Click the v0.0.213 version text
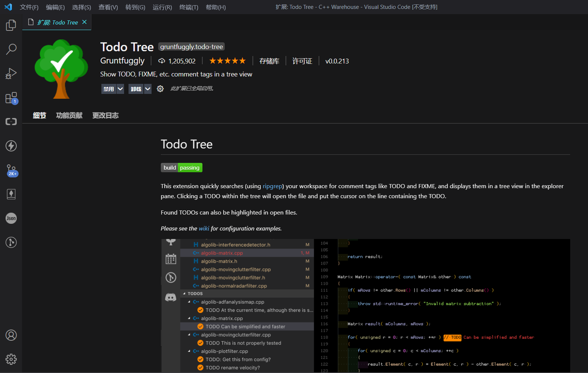The height and width of the screenshot is (373, 588). click(337, 61)
